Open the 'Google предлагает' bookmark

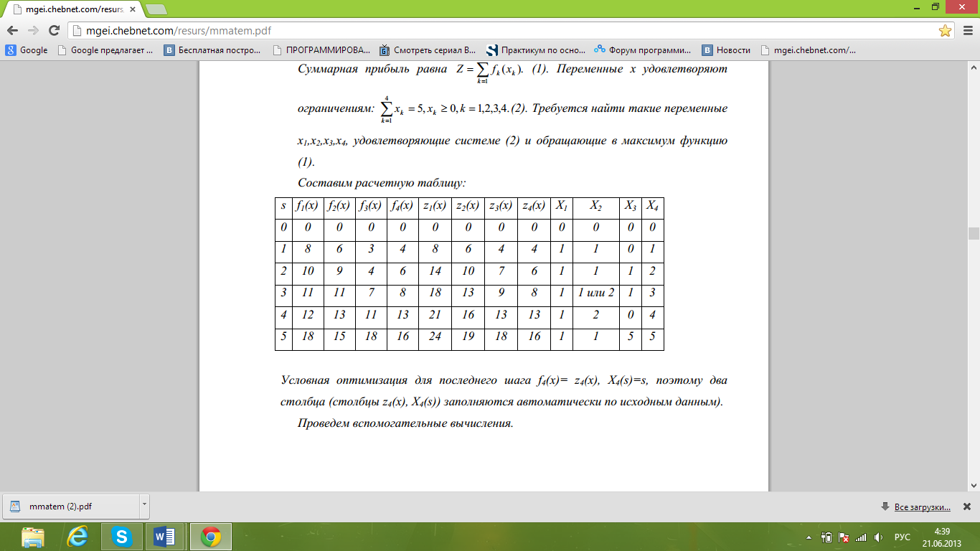tap(105, 50)
